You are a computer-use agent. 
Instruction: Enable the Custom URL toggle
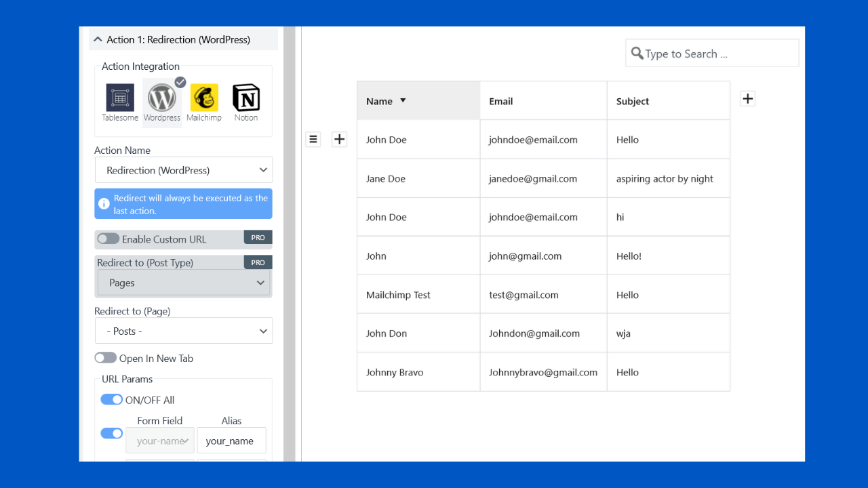(108, 239)
